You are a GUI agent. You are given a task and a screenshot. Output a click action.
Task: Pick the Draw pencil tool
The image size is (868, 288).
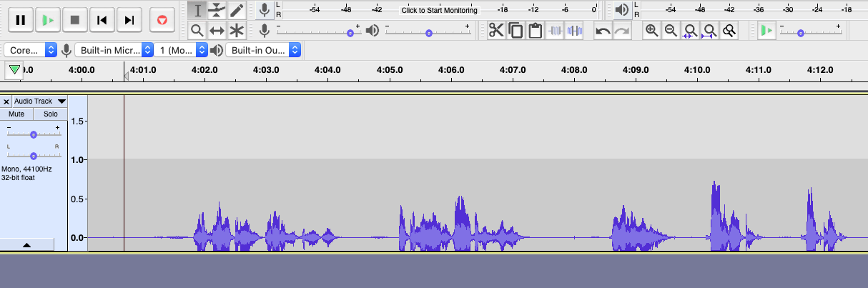[237, 11]
